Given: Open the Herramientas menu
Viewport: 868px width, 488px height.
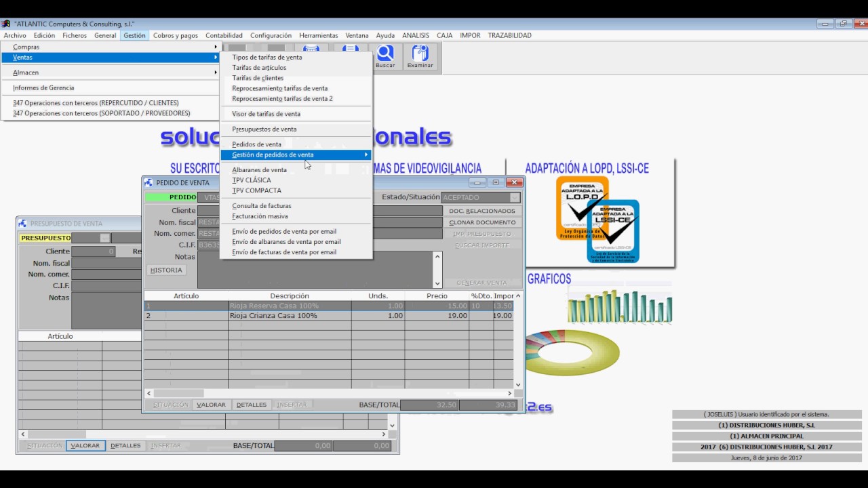Looking at the screenshot, I should point(319,35).
